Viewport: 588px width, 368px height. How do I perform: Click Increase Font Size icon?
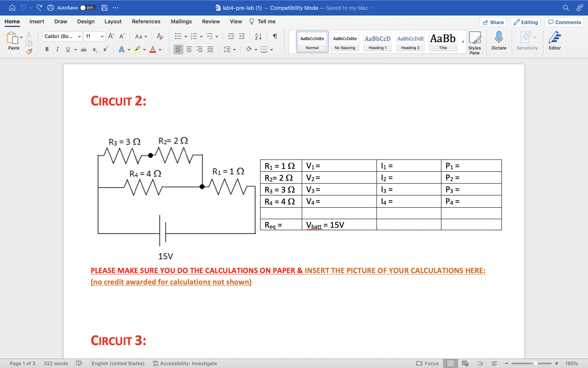point(111,37)
